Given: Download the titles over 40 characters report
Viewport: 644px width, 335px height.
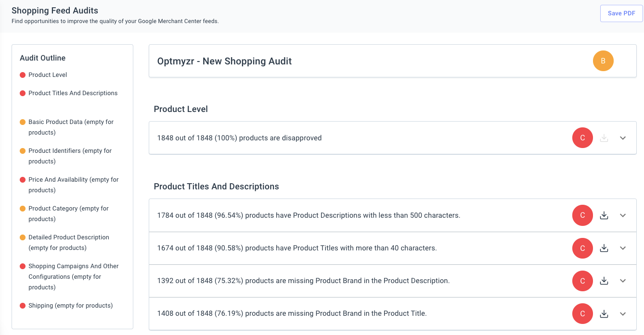Looking at the screenshot, I should [604, 248].
